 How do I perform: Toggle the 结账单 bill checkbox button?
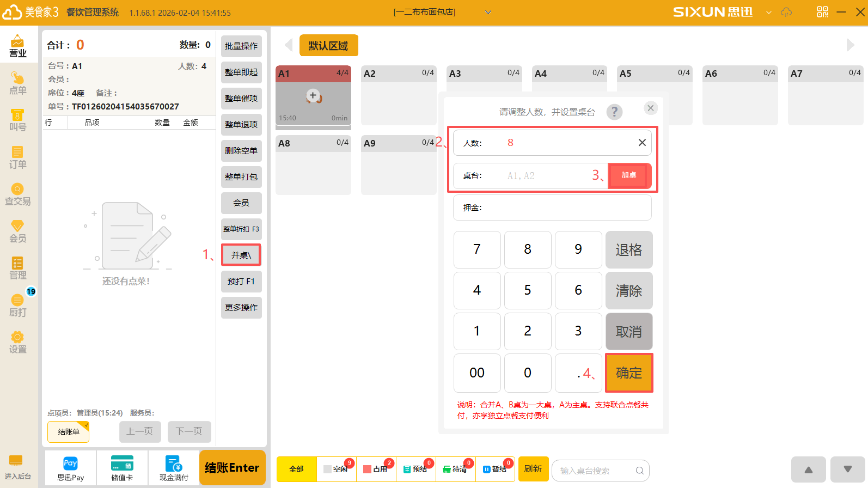click(x=69, y=432)
